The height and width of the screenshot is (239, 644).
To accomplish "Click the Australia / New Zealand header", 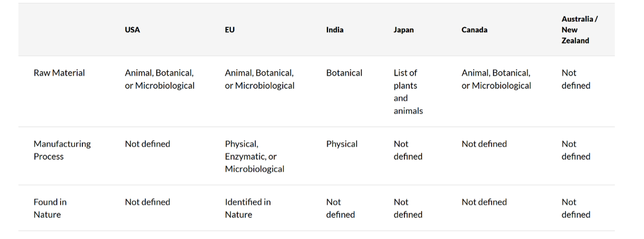I will point(579,30).
